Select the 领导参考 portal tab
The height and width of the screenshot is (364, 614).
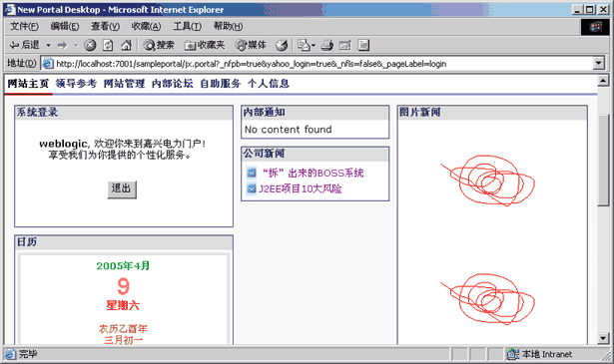(x=76, y=84)
